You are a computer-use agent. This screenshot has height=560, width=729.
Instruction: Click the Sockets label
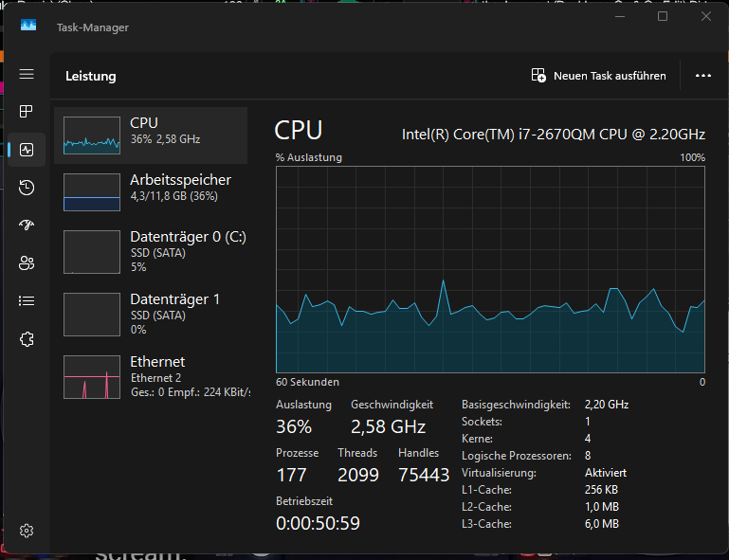(482, 422)
